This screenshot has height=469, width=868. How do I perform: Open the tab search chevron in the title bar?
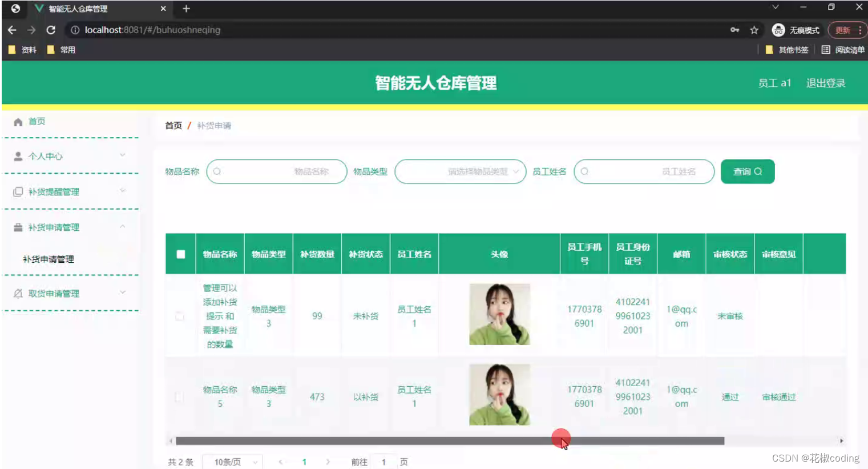tap(776, 7)
